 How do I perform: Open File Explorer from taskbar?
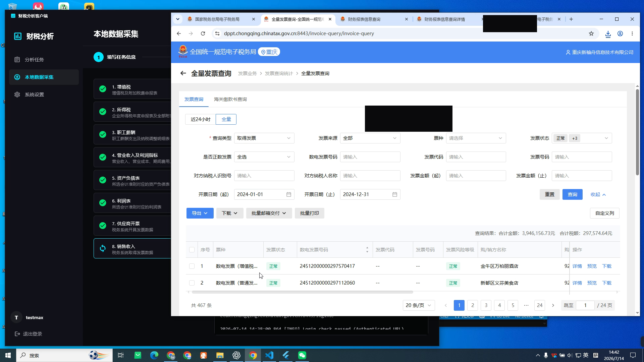220,355
